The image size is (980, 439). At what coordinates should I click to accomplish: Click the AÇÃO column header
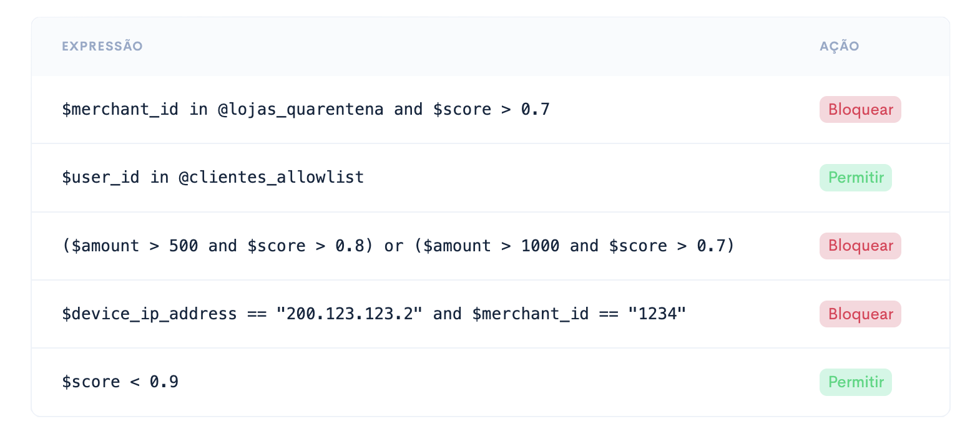839,46
